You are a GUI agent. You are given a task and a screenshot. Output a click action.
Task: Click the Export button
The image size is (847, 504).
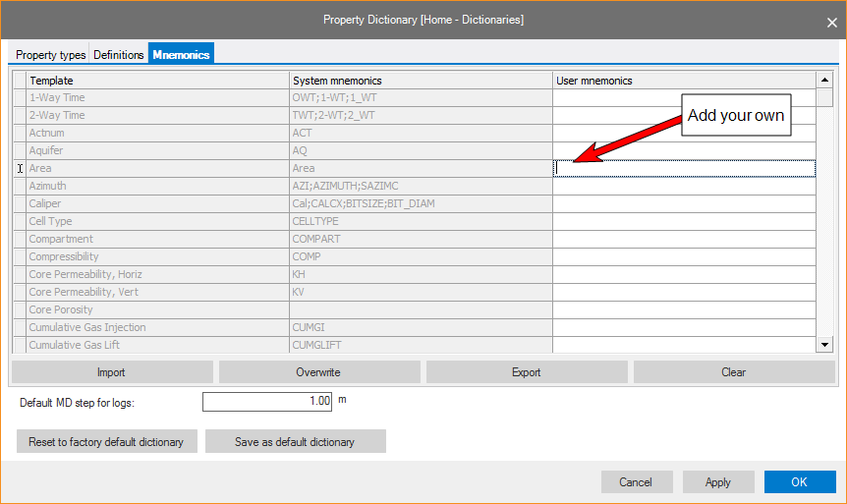coord(527,372)
